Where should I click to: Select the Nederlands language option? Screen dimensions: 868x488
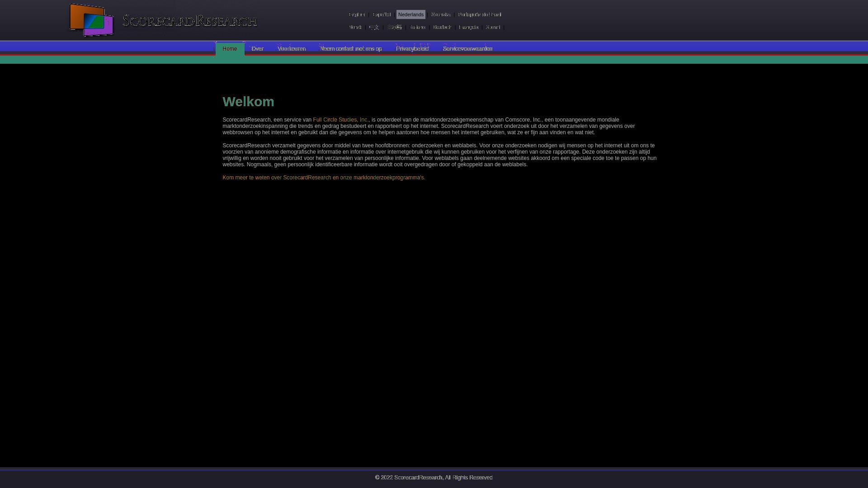(x=411, y=14)
